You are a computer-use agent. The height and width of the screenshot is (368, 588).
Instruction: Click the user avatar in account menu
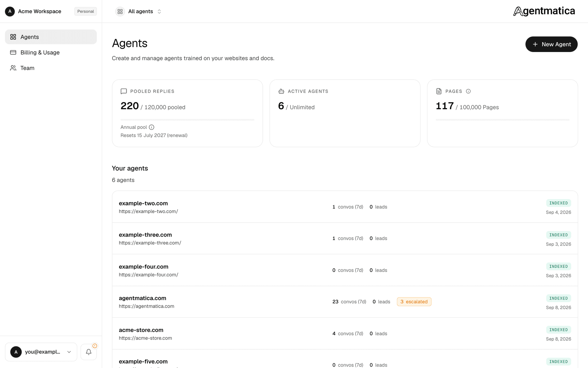[x=16, y=352]
